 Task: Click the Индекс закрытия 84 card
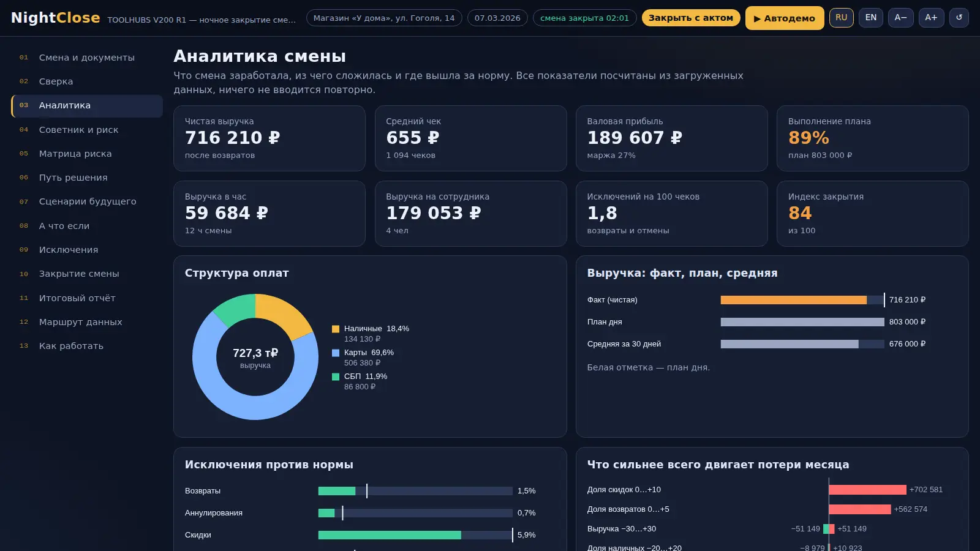tap(872, 214)
